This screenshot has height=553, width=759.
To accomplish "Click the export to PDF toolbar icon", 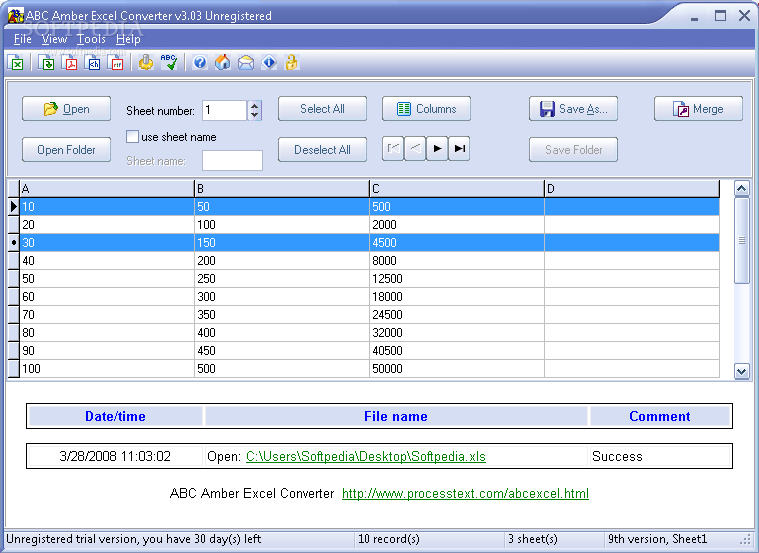I will pos(70,62).
